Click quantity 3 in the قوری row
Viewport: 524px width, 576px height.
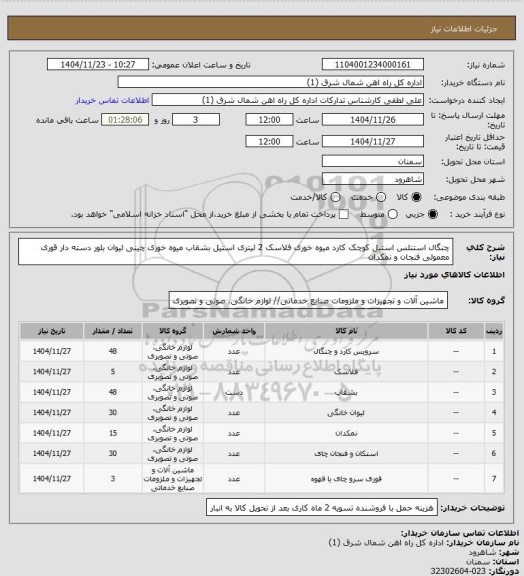pyautogui.click(x=113, y=479)
